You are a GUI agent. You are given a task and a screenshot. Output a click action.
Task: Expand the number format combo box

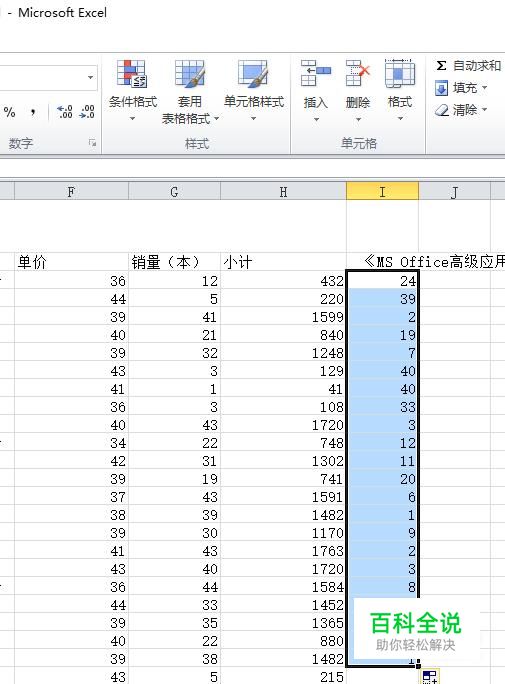[x=90, y=78]
